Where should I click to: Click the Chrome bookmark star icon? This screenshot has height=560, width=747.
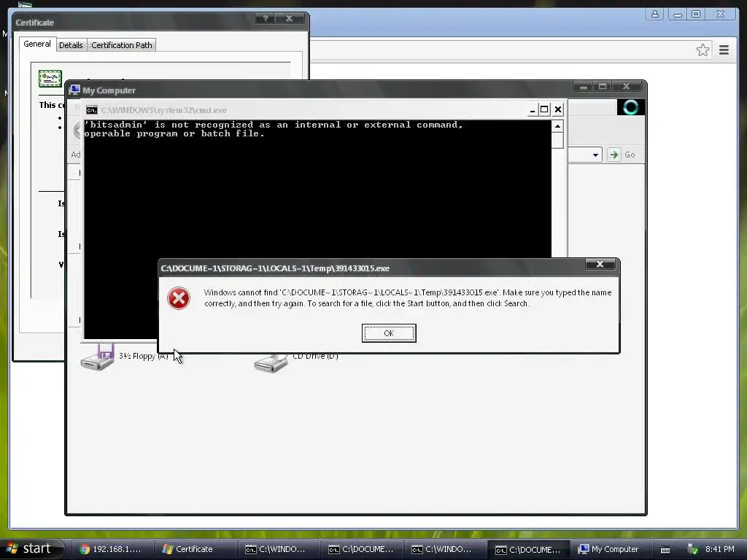[x=703, y=50]
